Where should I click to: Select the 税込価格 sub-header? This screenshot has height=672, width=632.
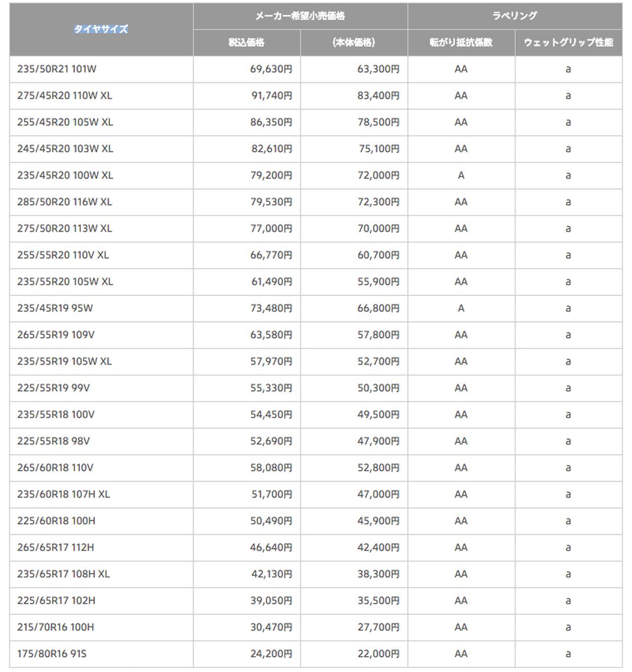(x=246, y=42)
